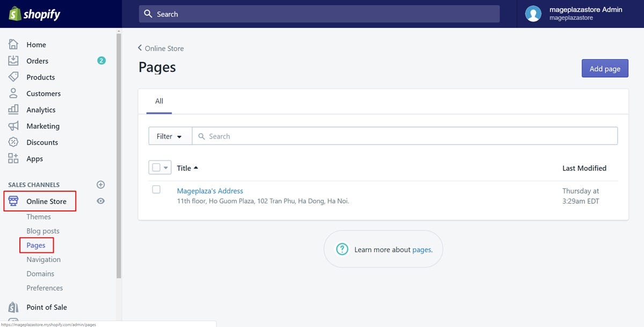Switch to the All tab
Image resolution: width=644 pixels, height=327 pixels.
tap(158, 100)
